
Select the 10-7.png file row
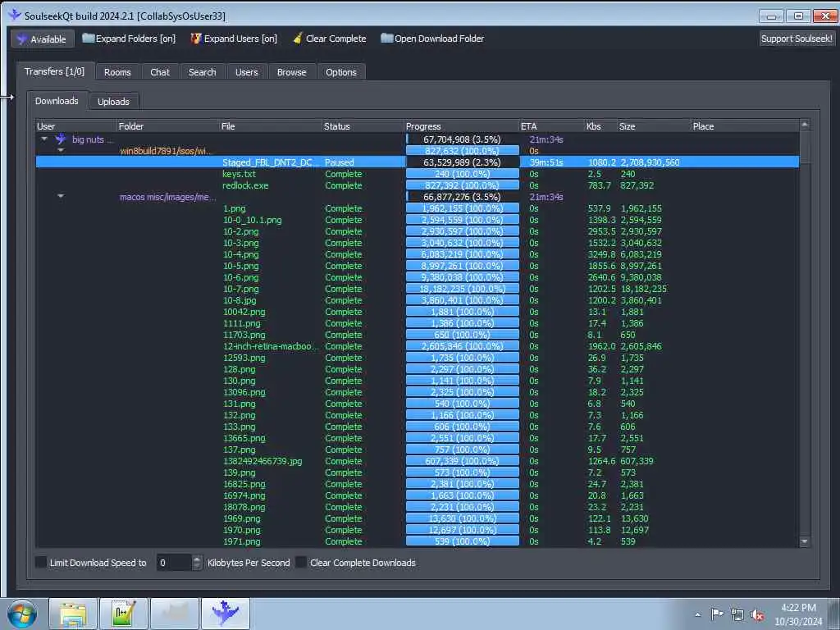pyautogui.click(x=417, y=289)
